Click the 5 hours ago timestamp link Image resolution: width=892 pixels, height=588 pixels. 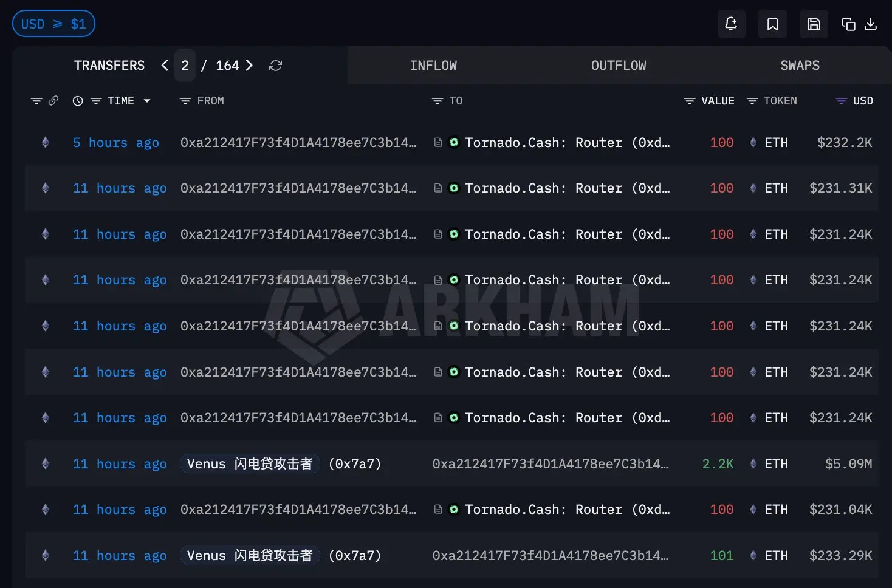click(115, 142)
